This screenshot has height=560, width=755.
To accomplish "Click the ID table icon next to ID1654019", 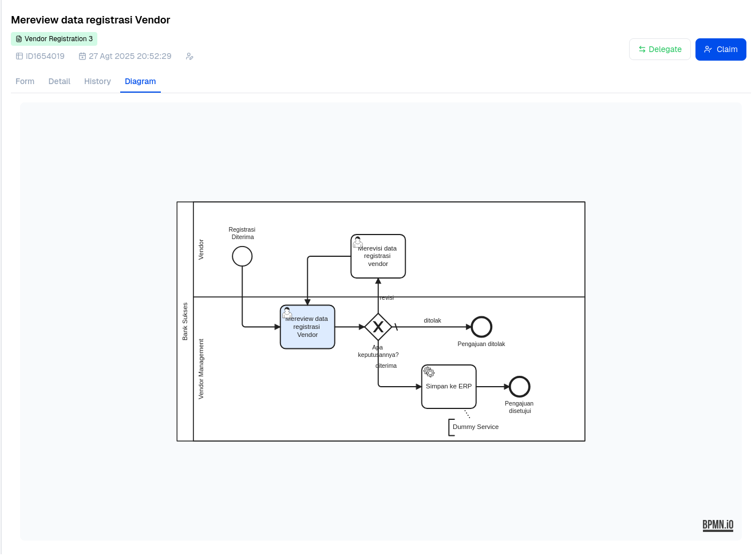I will (19, 56).
